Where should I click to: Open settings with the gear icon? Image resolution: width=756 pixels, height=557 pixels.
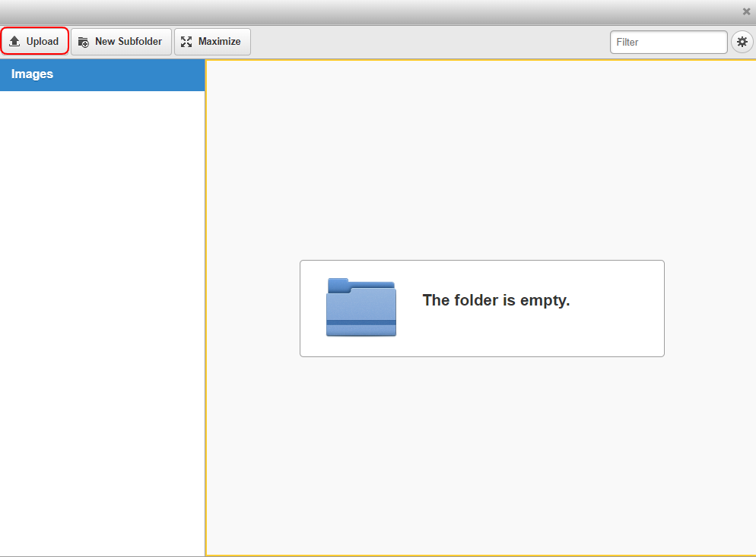click(x=742, y=42)
